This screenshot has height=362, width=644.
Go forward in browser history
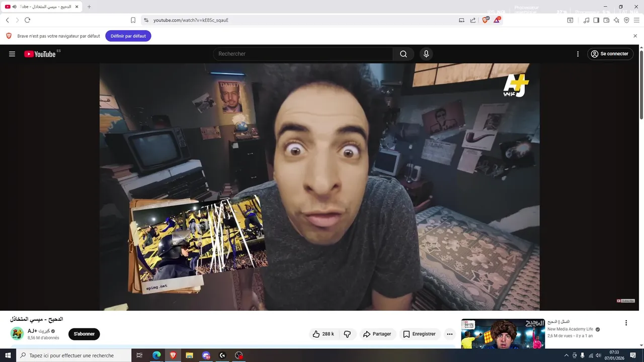pos(18,20)
